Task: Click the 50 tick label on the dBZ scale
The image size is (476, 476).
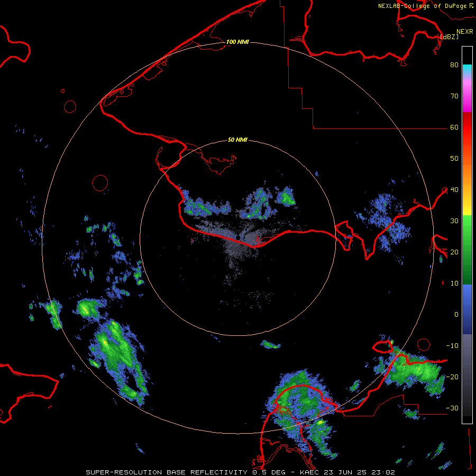Action: (454, 159)
